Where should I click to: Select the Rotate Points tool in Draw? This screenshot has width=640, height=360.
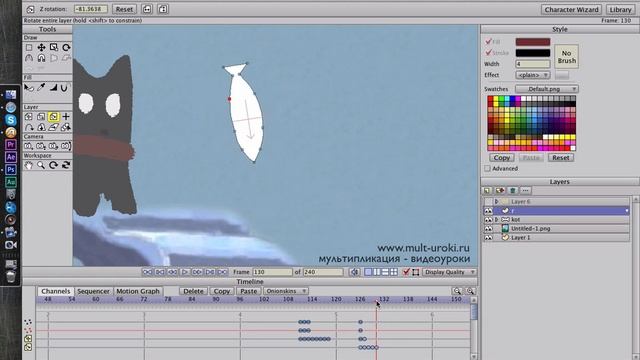coord(66,47)
